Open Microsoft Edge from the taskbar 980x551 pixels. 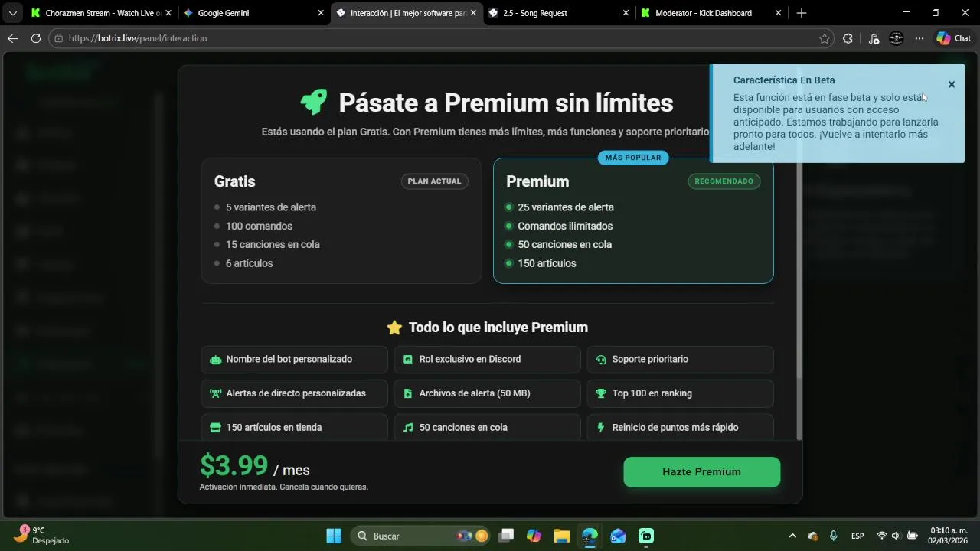click(x=590, y=536)
